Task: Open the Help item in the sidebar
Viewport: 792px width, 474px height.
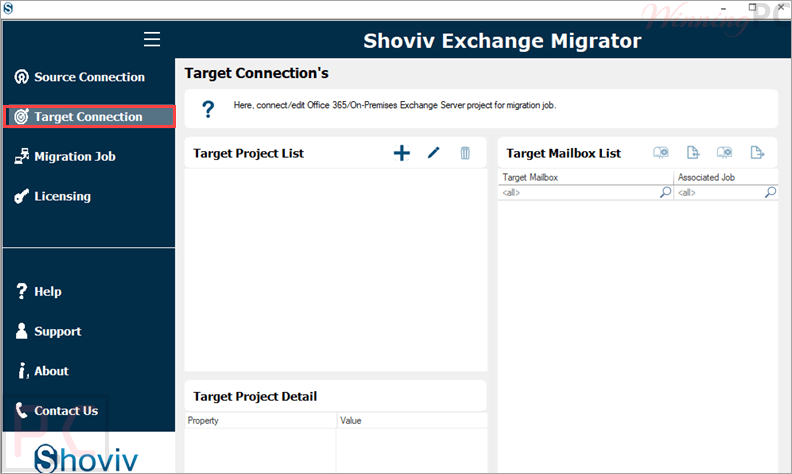Action: pos(89,292)
